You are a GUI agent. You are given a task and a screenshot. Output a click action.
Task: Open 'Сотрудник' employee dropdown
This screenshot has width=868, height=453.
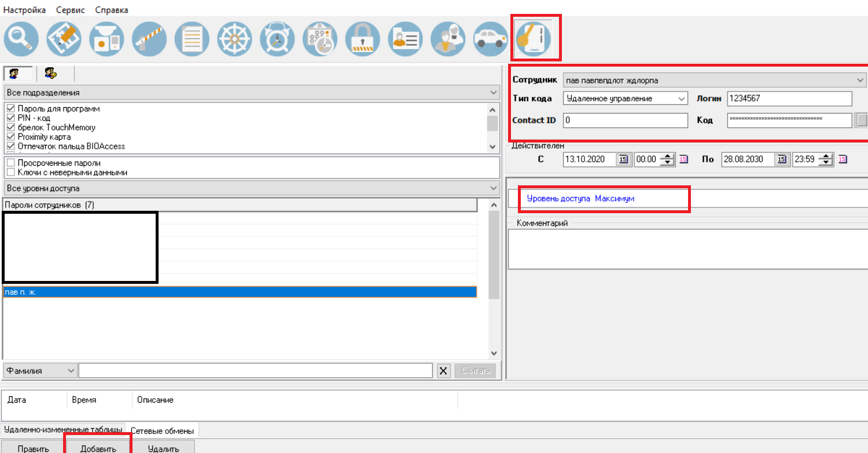715,80
